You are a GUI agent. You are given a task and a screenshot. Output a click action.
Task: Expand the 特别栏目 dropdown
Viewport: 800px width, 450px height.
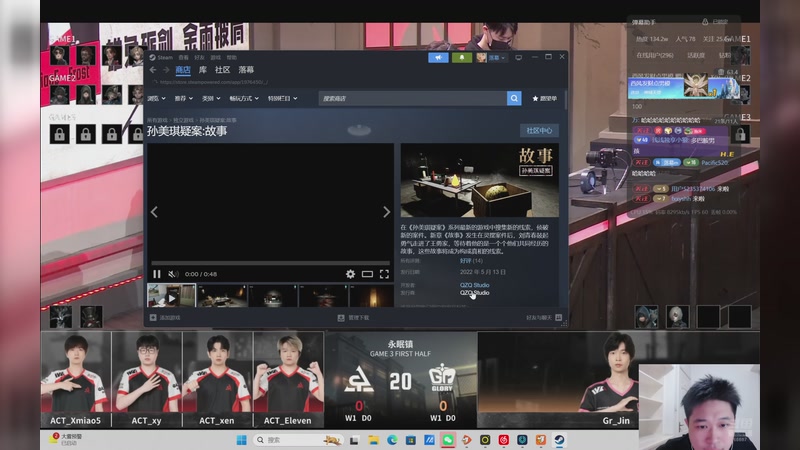283,98
